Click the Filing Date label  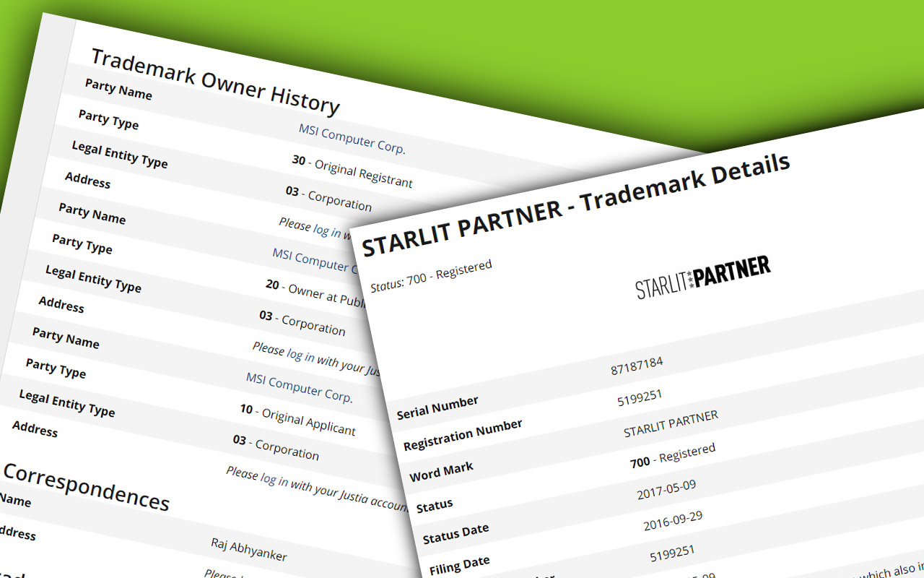pyautogui.click(x=460, y=566)
